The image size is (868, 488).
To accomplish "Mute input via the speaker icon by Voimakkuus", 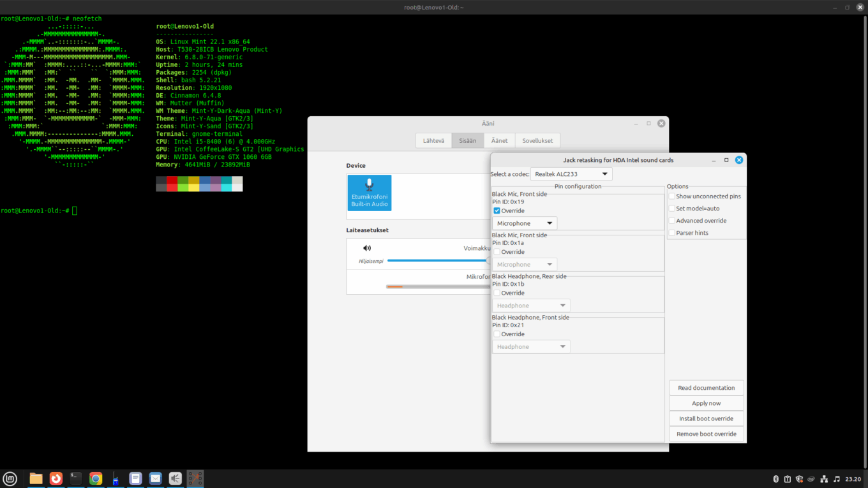I will (367, 248).
